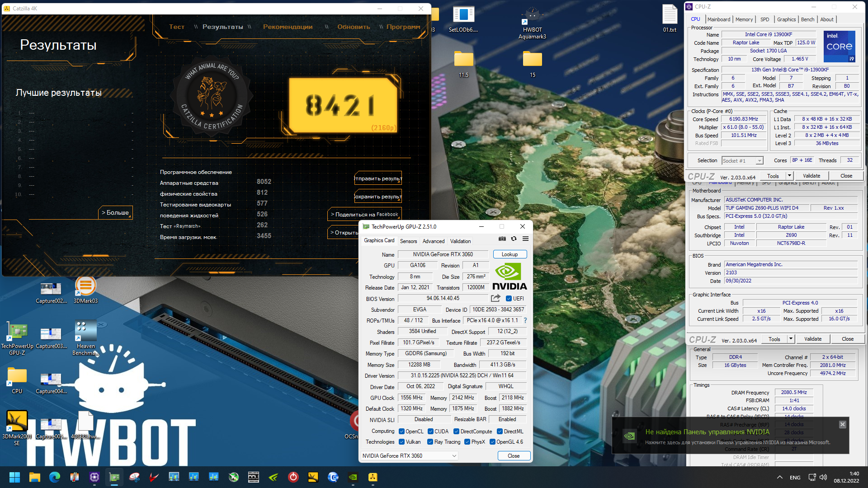This screenshot has width=868, height=488.
Task: Toggle the UEFI checkbox in GPU-Z
Action: 509,299
